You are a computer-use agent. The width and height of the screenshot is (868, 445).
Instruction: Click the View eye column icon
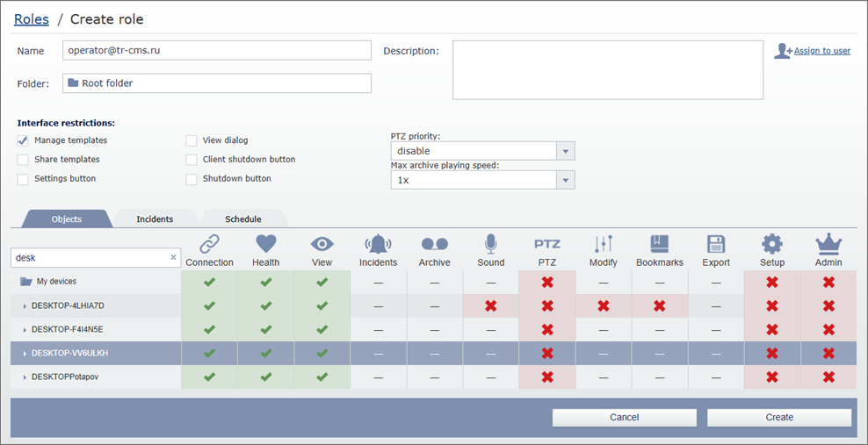[322, 244]
